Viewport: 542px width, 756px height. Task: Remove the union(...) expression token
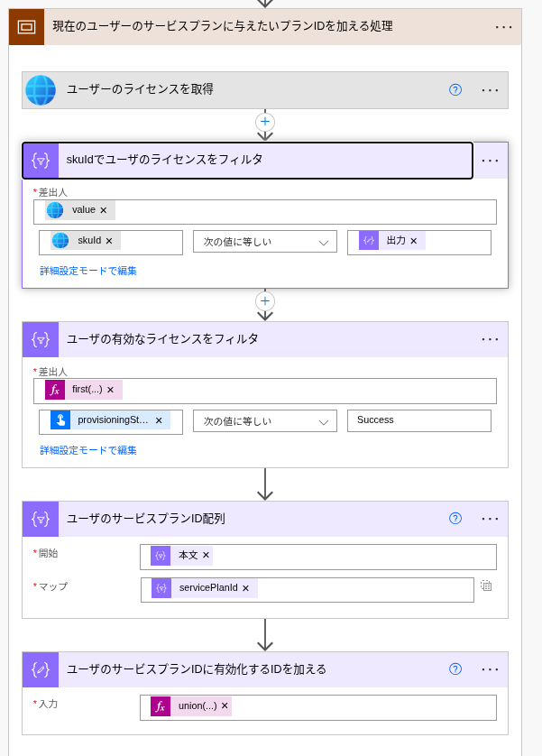tap(225, 705)
